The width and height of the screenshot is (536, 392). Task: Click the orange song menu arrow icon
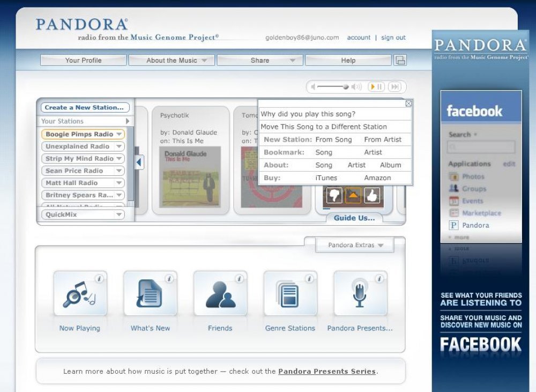353,195
